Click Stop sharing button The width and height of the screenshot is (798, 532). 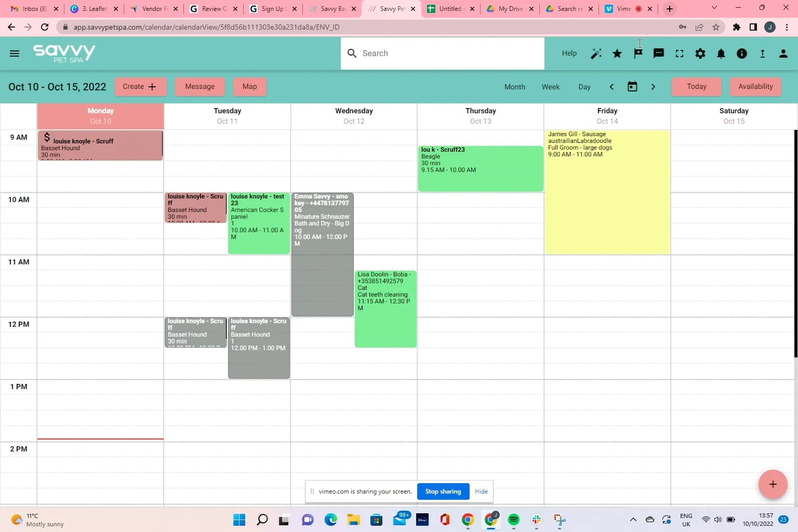pyautogui.click(x=443, y=491)
